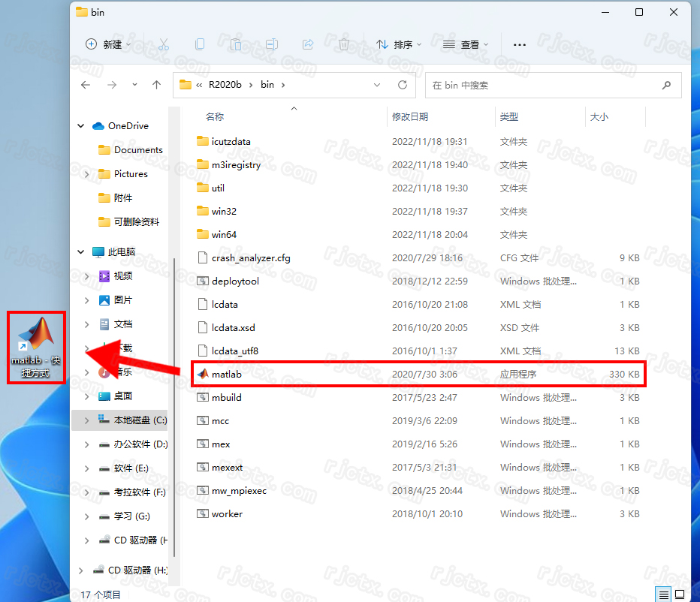Click the Back navigation arrow
The width and height of the screenshot is (700, 602).
click(x=86, y=85)
